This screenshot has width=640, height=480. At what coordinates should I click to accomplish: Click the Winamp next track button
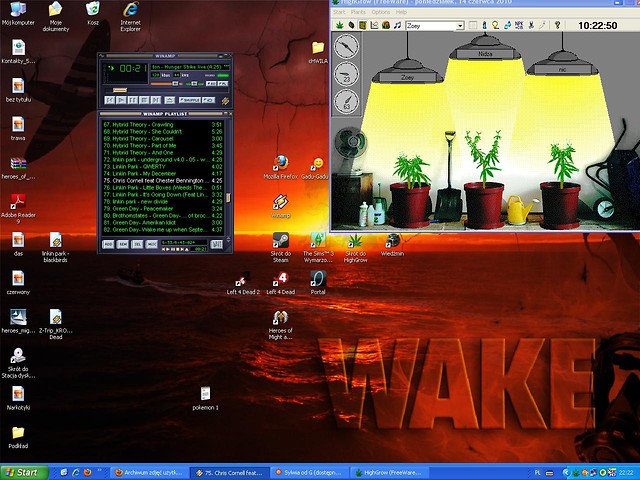(x=156, y=100)
